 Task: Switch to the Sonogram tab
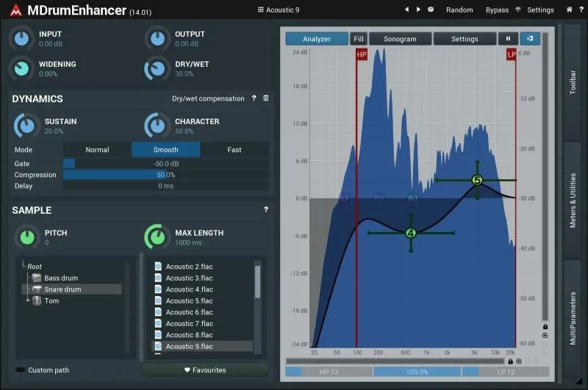point(400,39)
